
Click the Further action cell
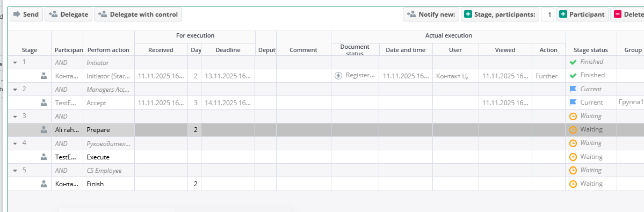point(549,76)
